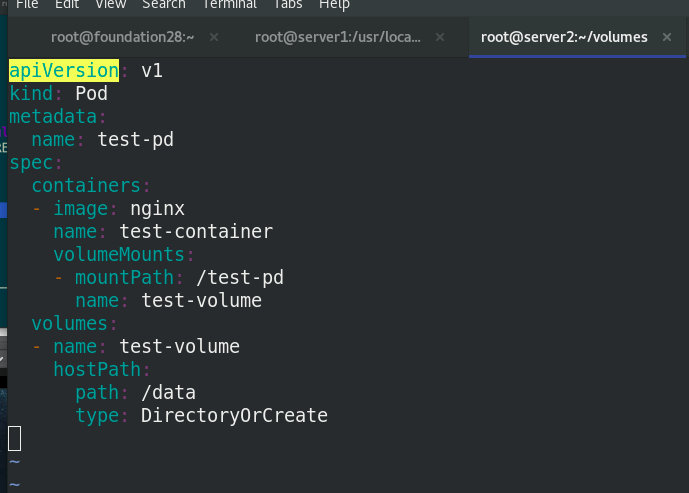
Task: Click the spec key
Action: (x=31, y=163)
